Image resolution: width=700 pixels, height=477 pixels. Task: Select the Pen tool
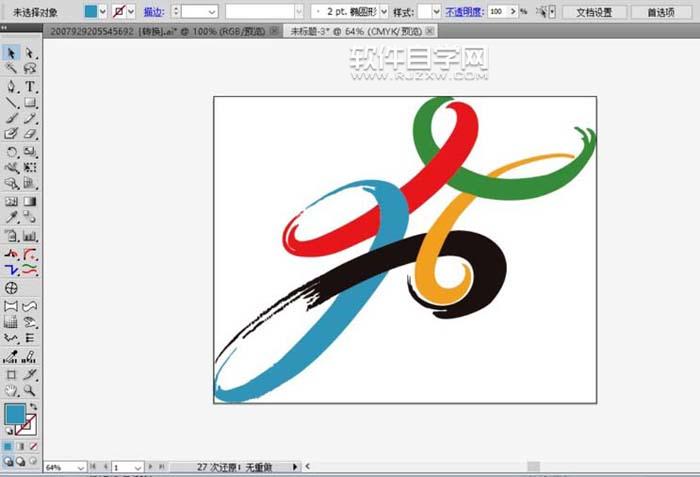11,87
